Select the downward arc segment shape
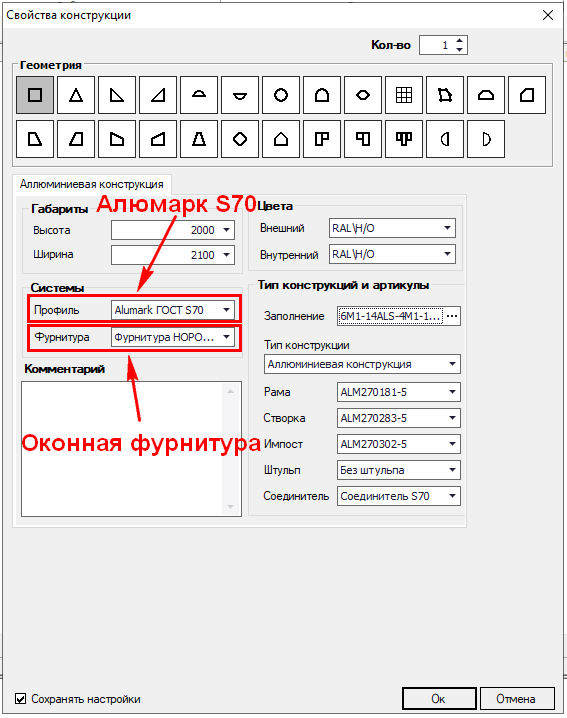Viewport: 567px width, 718px height. coord(240,95)
